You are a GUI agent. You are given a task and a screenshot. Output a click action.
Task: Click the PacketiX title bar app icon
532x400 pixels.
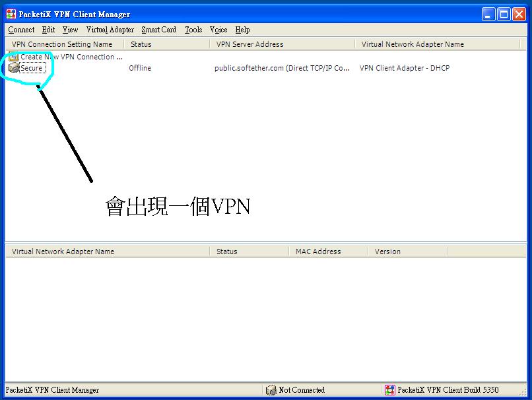pyautogui.click(x=11, y=14)
